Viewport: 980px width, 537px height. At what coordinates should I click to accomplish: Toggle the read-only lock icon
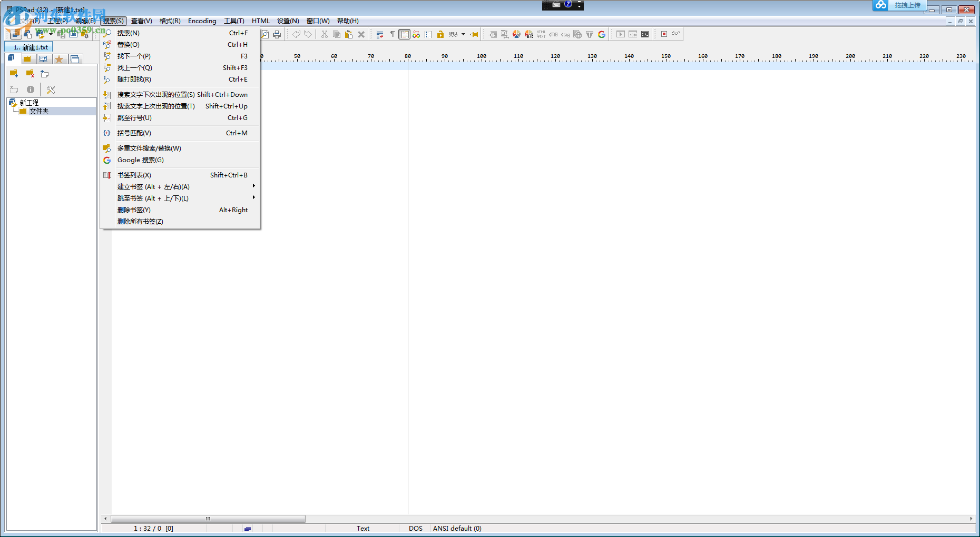[x=440, y=35]
